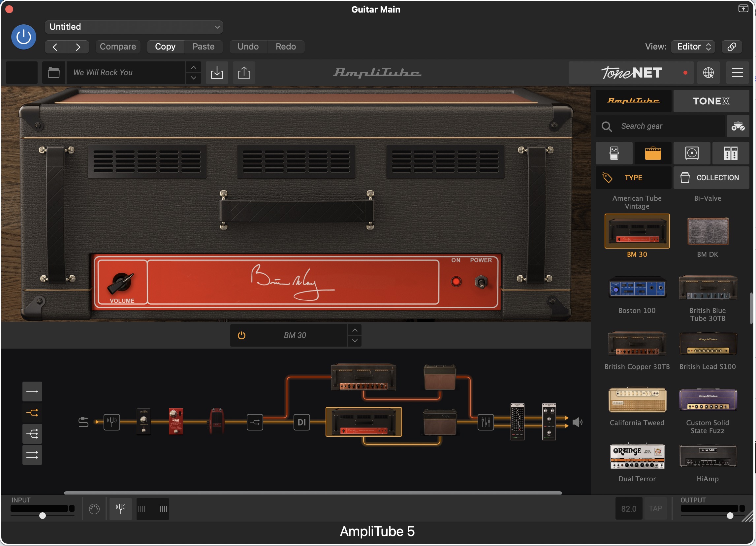Select the single serial chain routing
The height and width of the screenshot is (546, 756).
32,391
